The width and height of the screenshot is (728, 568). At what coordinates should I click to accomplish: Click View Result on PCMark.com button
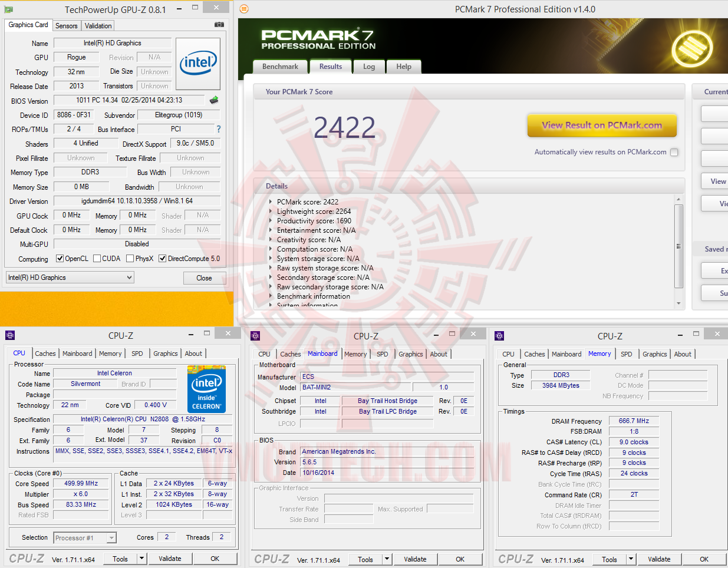(x=602, y=126)
